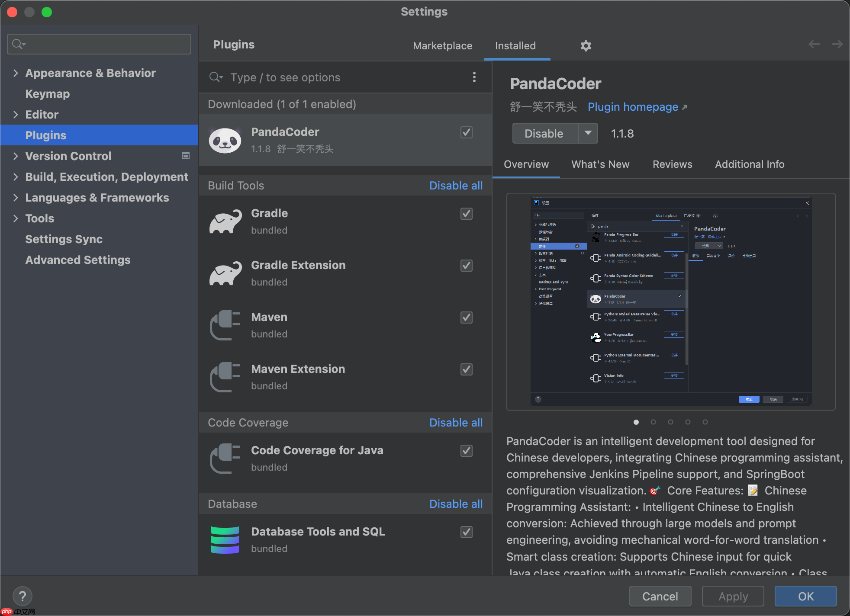This screenshot has height=616, width=850.
Task: Open the plugins settings gear menu
Action: (x=586, y=46)
